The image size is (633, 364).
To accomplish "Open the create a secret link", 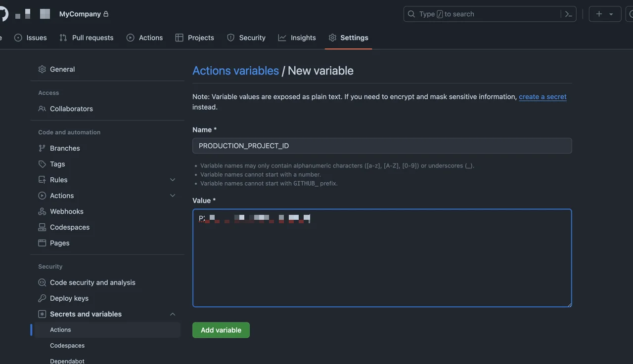I will click(543, 97).
